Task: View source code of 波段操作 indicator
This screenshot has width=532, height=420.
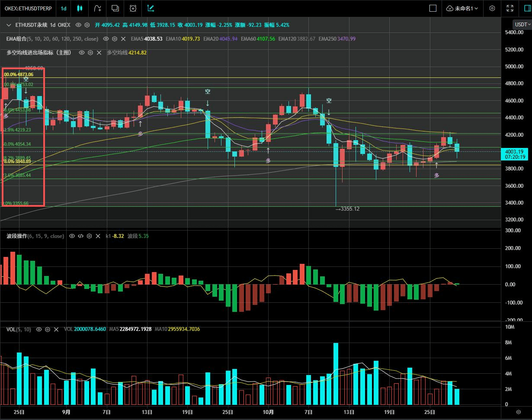Action: tap(80, 236)
